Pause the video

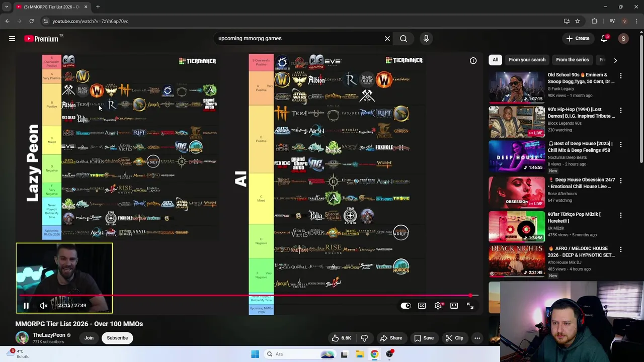tap(26, 305)
